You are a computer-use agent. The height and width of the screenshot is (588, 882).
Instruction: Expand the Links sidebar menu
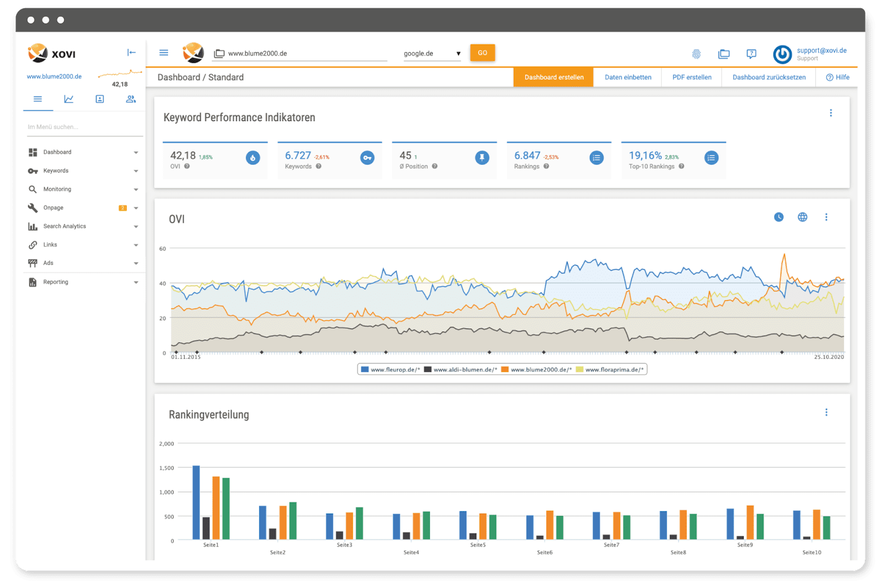[83, 245]
